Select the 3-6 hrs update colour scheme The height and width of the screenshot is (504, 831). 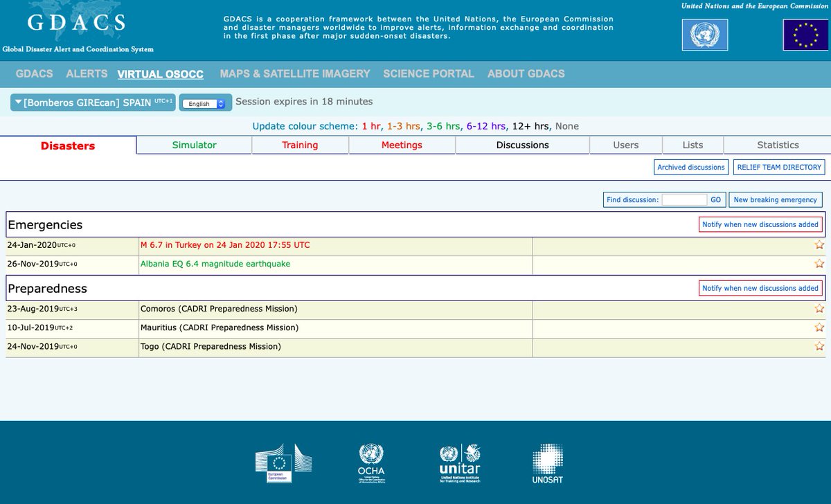[x=443, y=126]
